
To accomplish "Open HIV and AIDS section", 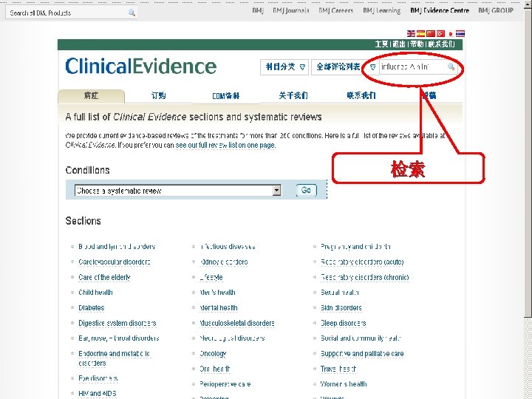I will (x=98, y=394).
